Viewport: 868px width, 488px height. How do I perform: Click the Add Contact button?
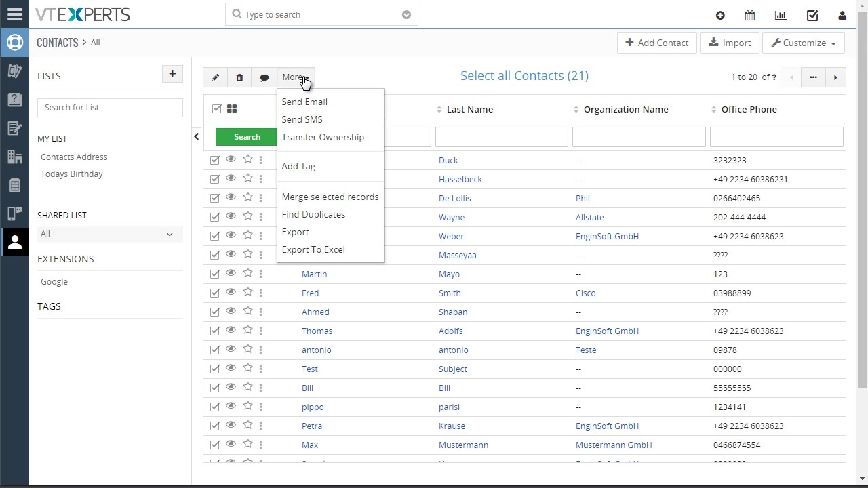pyautogui.click(x=656, y=43)
